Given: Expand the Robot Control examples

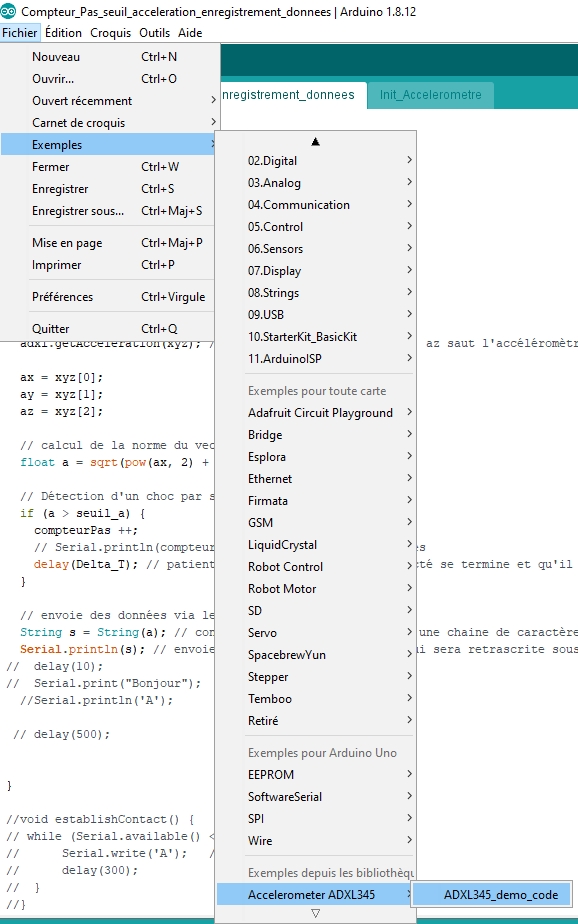Looking at the screenshot, I should pos(316,567).
